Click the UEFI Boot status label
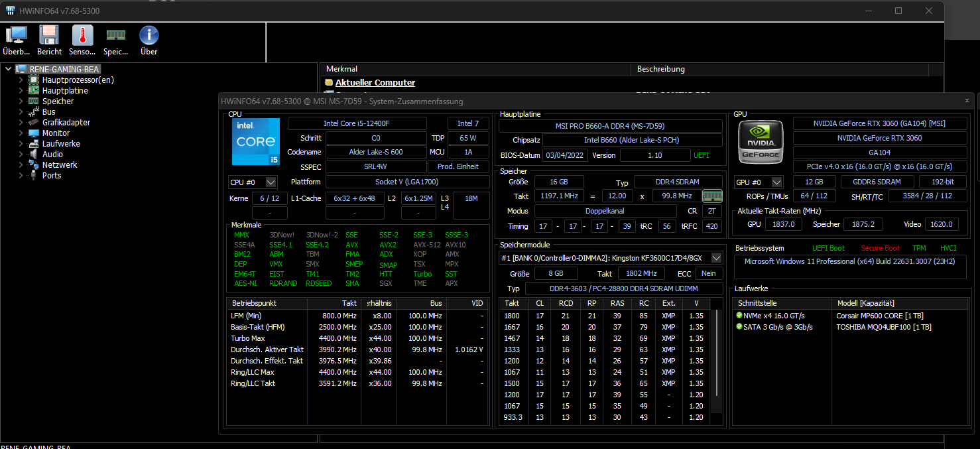This screenshot has width=980, height=449. tap(828, 248)
